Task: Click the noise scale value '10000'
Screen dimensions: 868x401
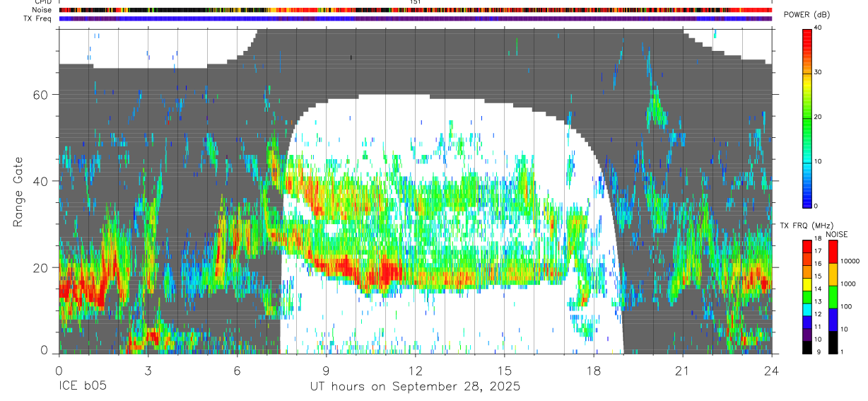Action: pos(850,261)
